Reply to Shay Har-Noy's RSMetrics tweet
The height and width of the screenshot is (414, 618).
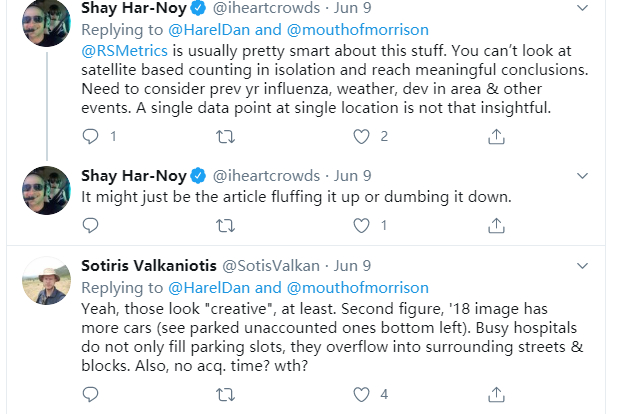tap(91, 136)
